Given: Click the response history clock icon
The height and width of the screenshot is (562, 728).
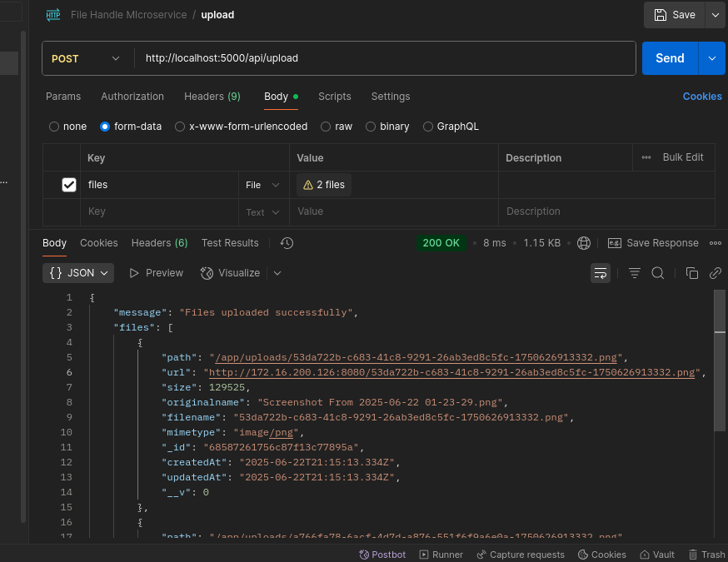Looking at the screenshot, I should click(287, 243).
